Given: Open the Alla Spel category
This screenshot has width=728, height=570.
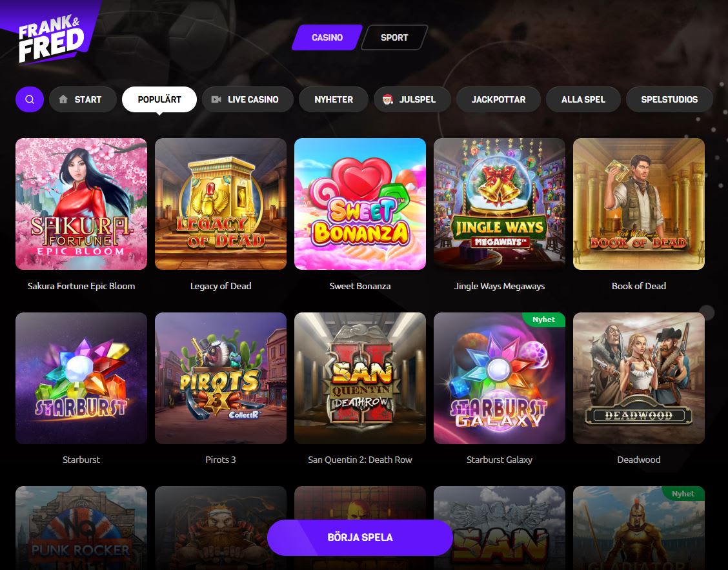Looking at the screenshot, I should pos(583,99).
